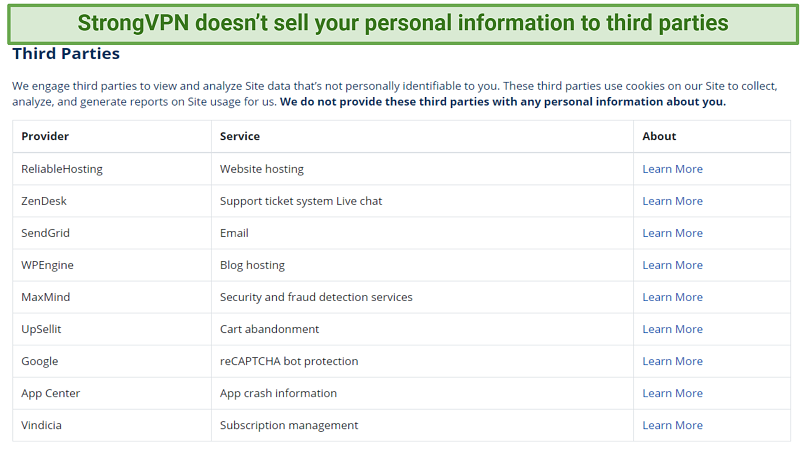This screenshot has height=453, width=806.
Task: Click the green StrongVPN banner title
Action: (403, 23)
